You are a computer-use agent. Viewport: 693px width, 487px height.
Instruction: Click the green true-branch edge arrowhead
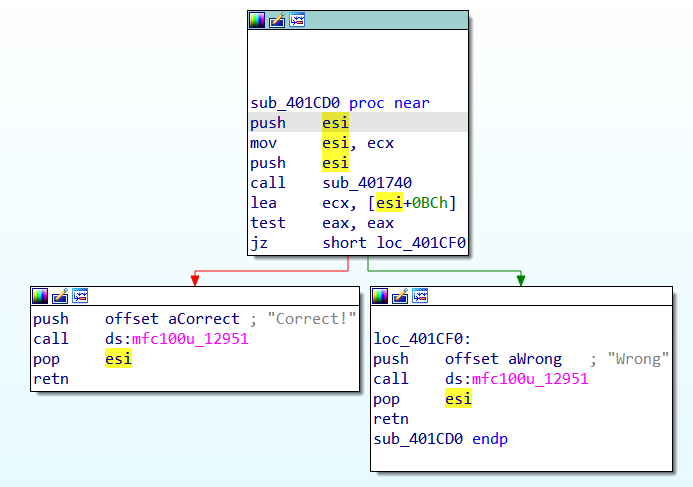521,280
